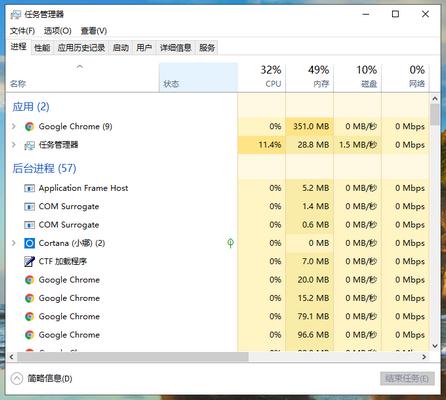446x400 pixels.
Task: Open the 文件(F) menu
Action: click(22, 31)
